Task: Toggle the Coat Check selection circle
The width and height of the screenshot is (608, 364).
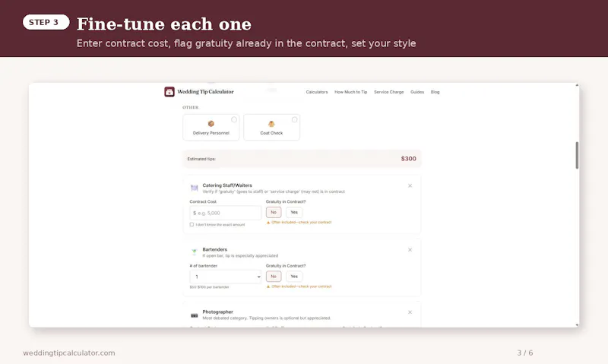Action: [x=294, y=119]
